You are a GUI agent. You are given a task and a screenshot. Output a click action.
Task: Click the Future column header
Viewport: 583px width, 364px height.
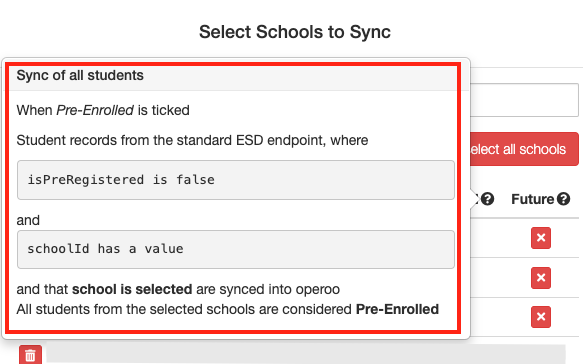click(x=532, y=199)
